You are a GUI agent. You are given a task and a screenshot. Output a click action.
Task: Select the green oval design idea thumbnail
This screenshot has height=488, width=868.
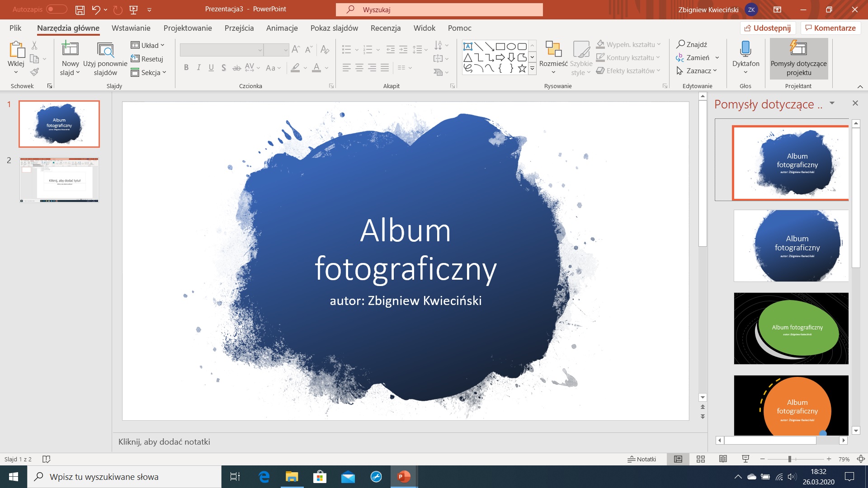[x=791, y=328]
